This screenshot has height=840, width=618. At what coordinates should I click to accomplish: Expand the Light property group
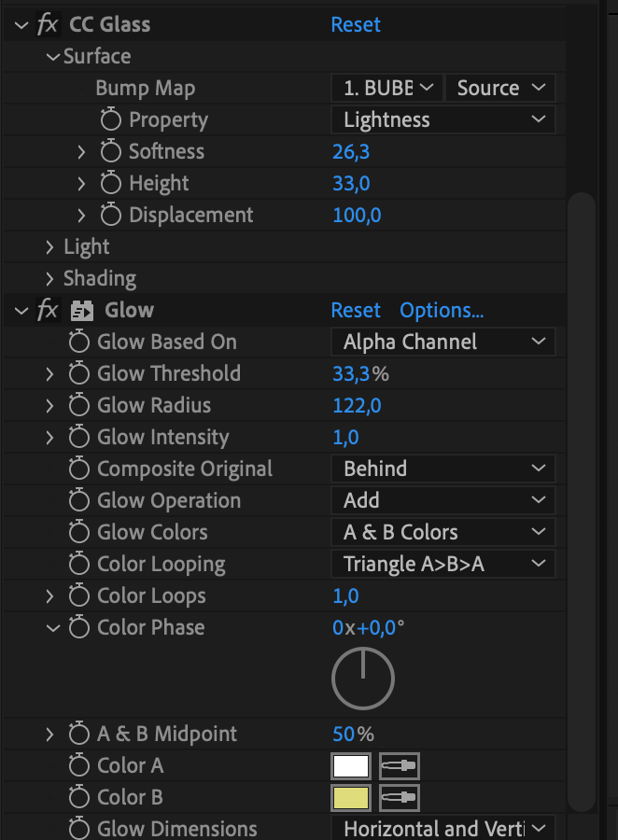(49, 247)
